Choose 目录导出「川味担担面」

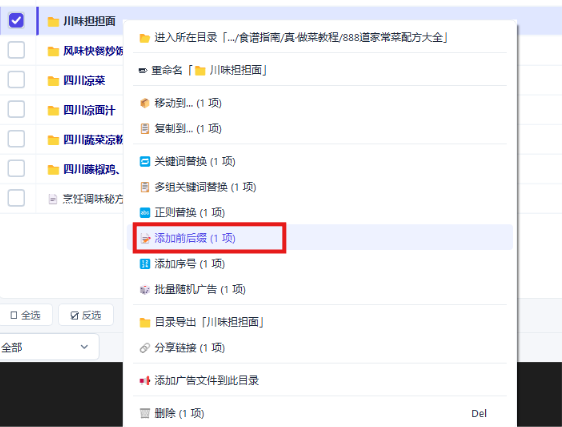pos(320,322)
